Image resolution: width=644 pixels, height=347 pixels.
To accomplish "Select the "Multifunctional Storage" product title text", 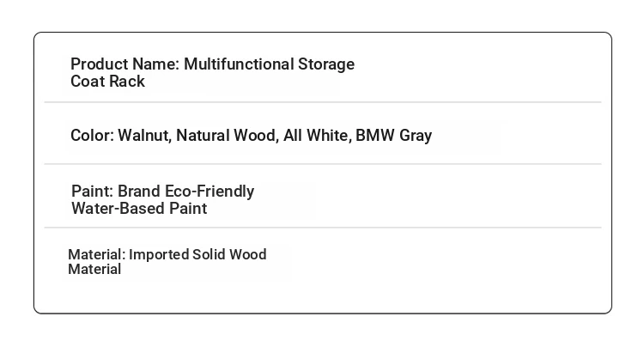I will tap(269, 64).
